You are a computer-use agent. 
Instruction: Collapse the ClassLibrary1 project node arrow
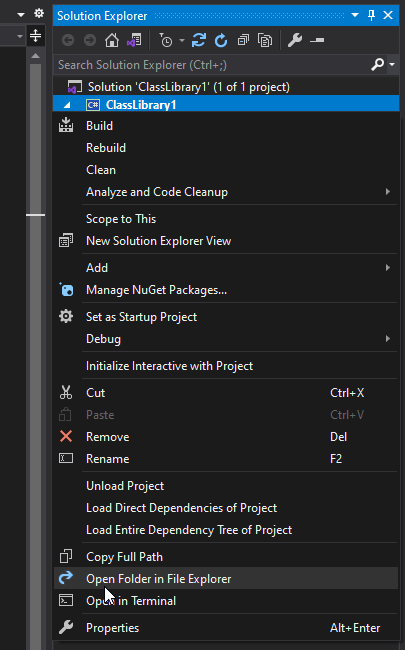[x=67, y=105]
